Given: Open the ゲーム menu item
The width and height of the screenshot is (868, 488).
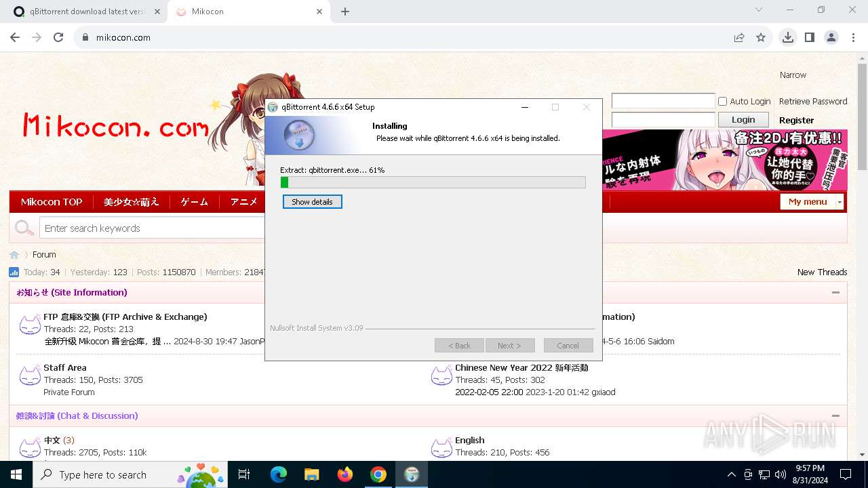Looking at the screenshot, I should [x=195, y=202].
